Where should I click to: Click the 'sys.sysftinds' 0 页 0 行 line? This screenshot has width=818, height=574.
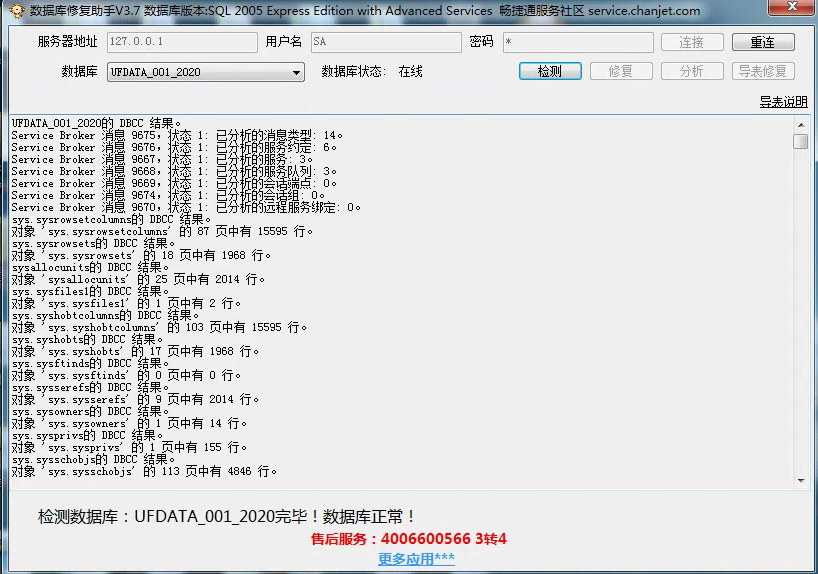(126, 375)
